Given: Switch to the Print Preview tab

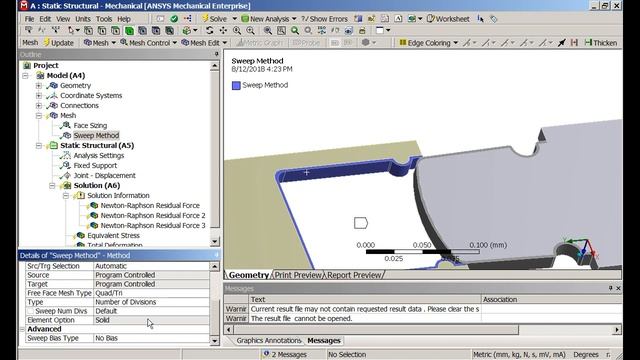Looking at the screenshot, I should tap(298, 275).
